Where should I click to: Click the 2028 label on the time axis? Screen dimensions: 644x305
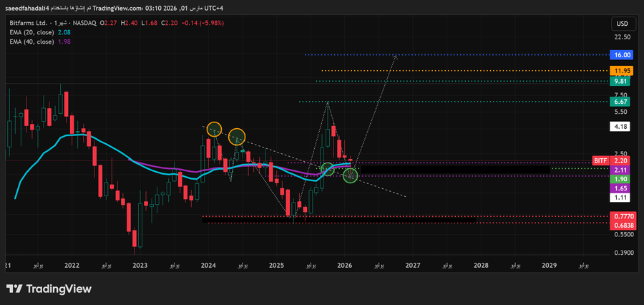click(482, 266)
